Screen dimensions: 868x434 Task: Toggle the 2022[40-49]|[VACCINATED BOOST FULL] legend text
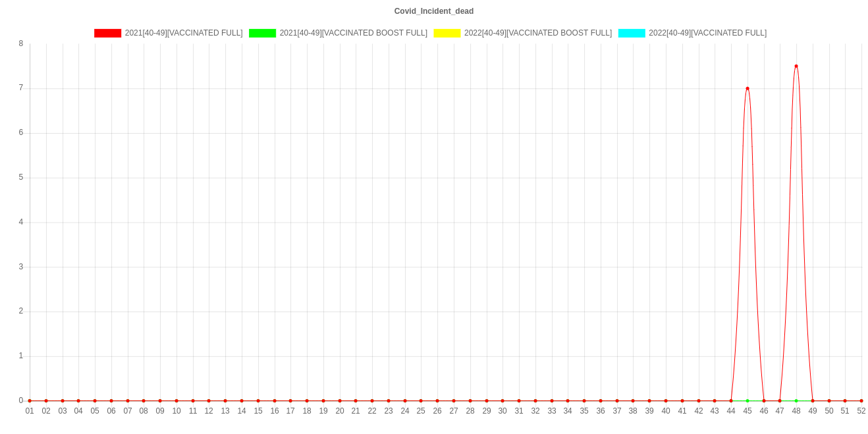click(537, 33)
